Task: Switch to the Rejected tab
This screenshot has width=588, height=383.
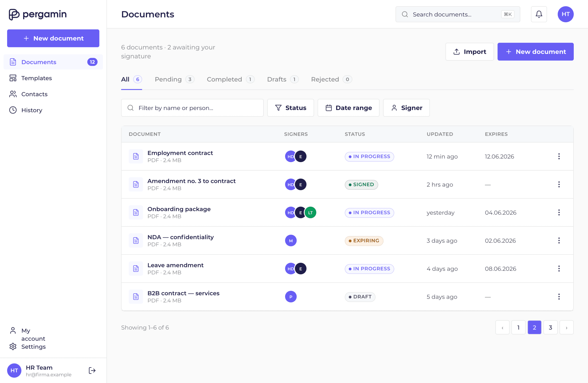Action: [x=331, y=79]
